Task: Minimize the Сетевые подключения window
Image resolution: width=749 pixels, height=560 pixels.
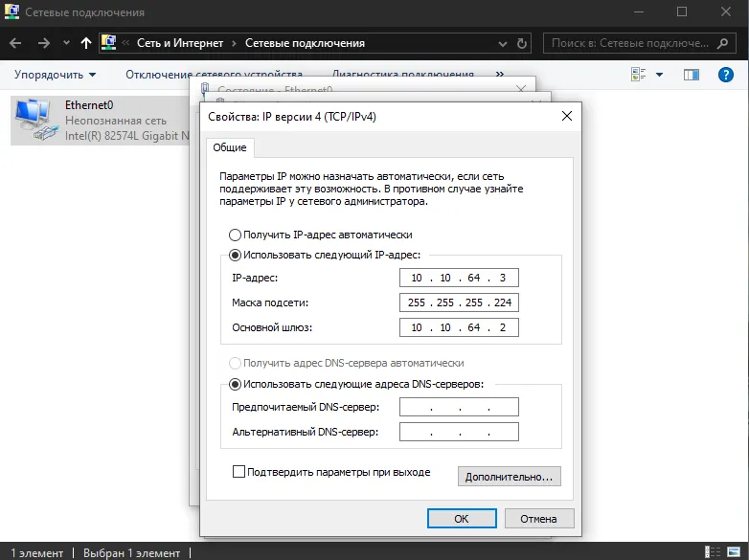Action: (x=639, y=11)
